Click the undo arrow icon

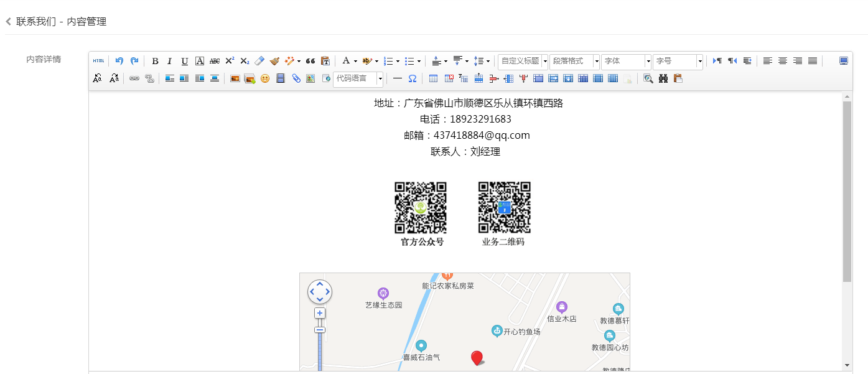[119, 61]
